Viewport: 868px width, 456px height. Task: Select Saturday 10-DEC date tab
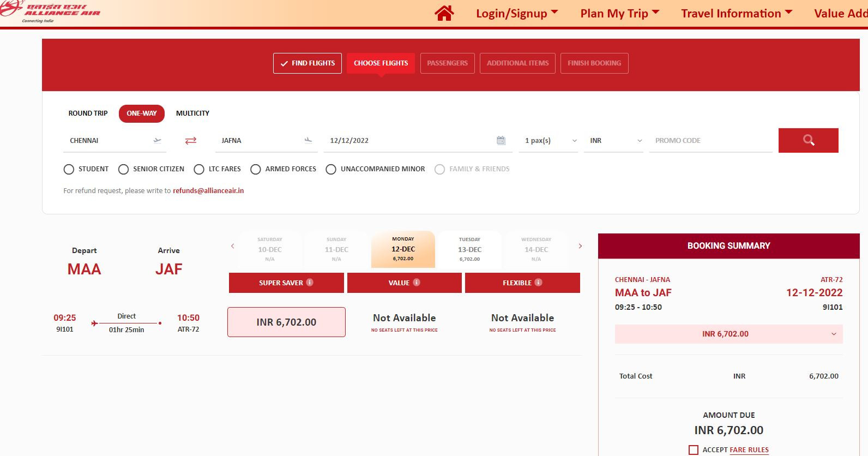(x=270, y=249)
